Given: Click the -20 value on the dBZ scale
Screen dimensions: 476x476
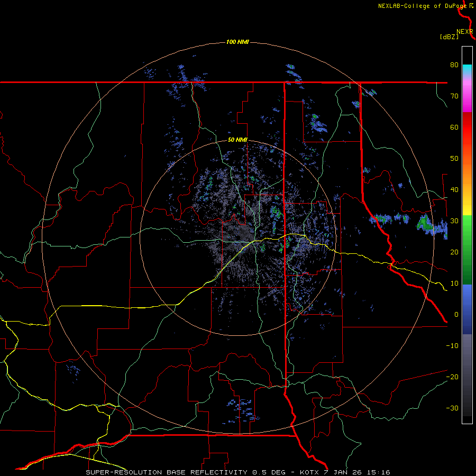Looking at the screenshot, I should (x=452, y=377).
